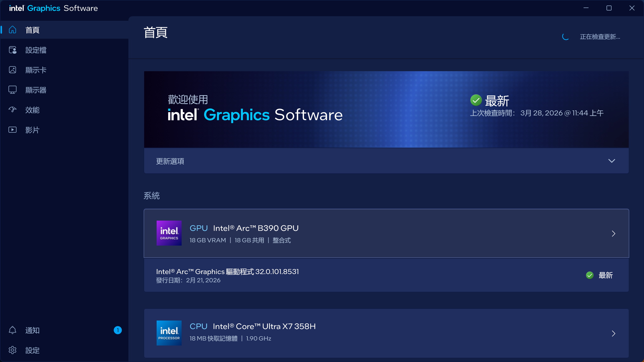644x362 pixels.
Task: Click the purple Intel Graphics logo
Action: (x=169, y=233)
